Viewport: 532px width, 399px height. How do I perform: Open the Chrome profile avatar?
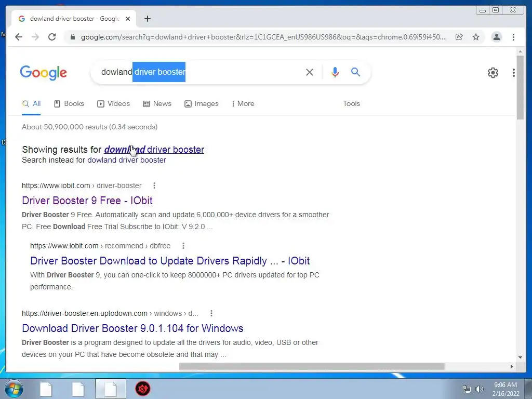(x=496, y=37)
